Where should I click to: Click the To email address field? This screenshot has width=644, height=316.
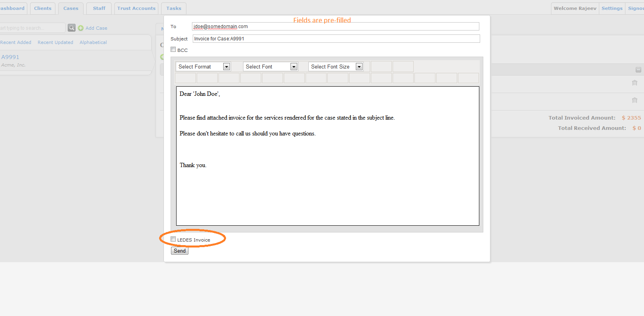(x=335, y=27)
